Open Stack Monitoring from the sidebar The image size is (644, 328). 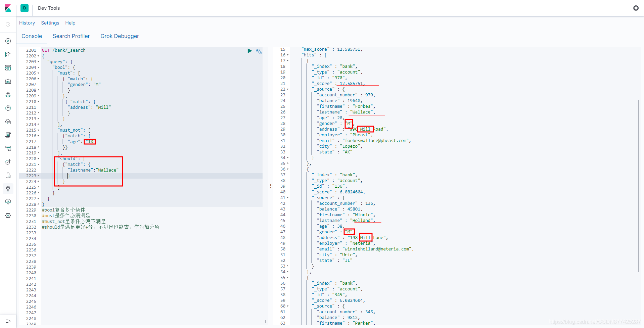pyautogui.click(x=8, y=202)
